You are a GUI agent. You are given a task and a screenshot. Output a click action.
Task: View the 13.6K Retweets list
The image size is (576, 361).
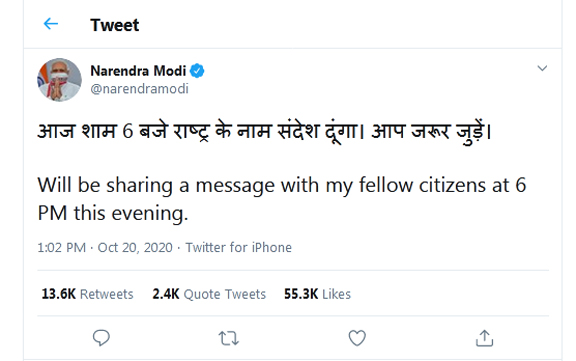(x=87, y=294)
